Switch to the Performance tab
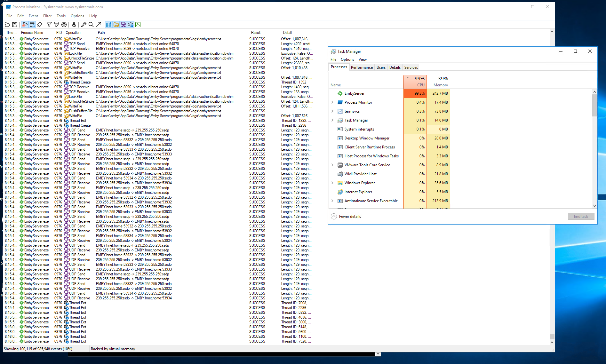Viewport: 606px width, 364px height. [362, 67]
